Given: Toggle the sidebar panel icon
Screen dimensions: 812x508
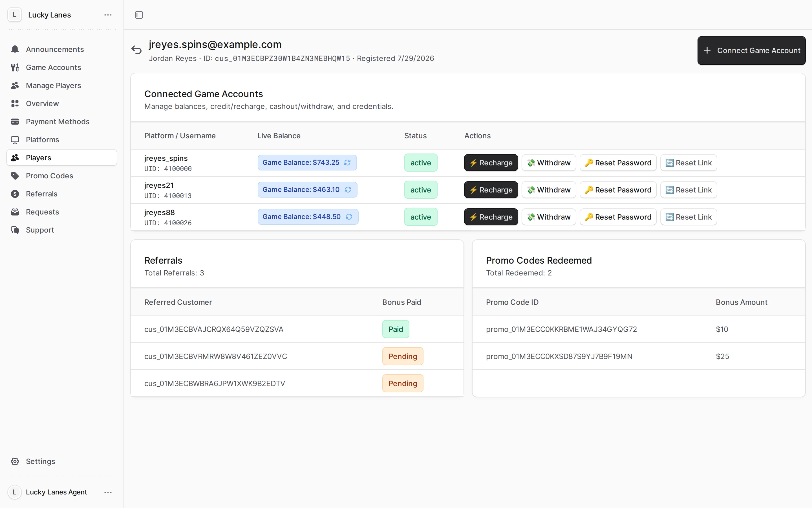Looking at the screenshot, I should tap(139, 15).
